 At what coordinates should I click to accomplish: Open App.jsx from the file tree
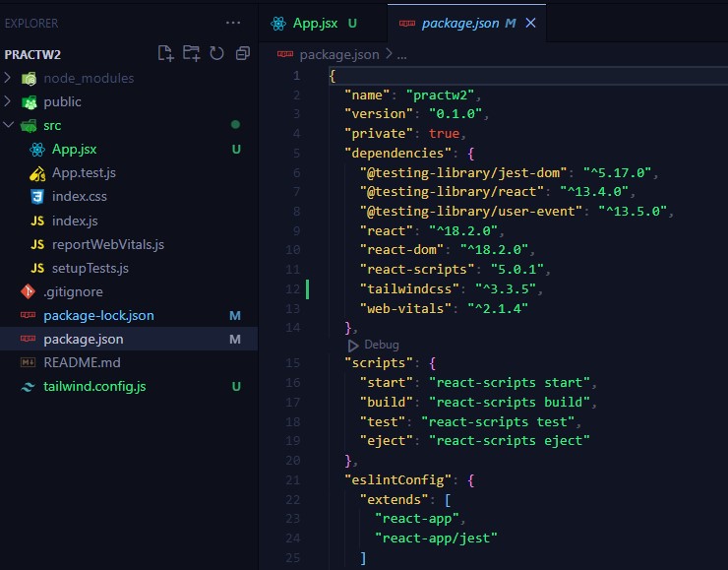pos(75,149)
